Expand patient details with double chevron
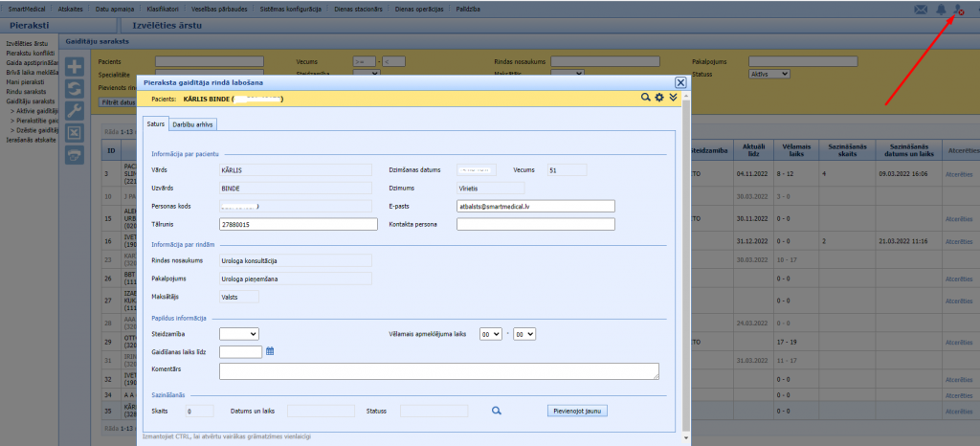980x446 pixels. pos(673,98)
